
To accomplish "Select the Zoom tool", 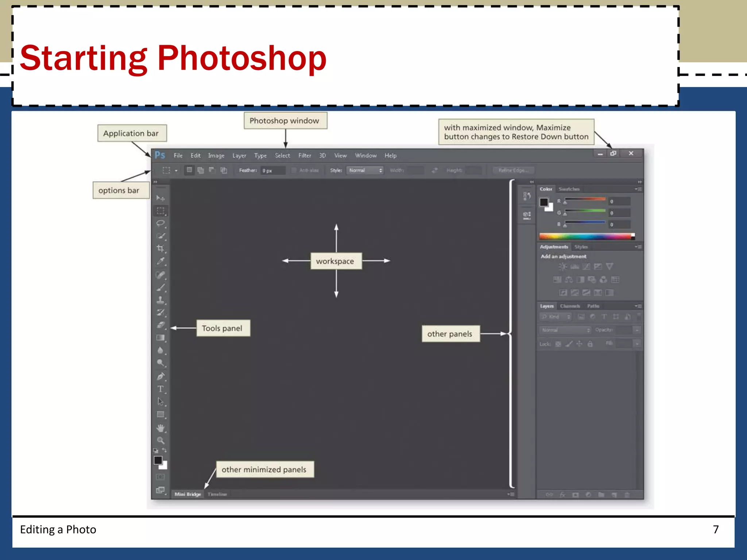I will click(x=160, y=440).
